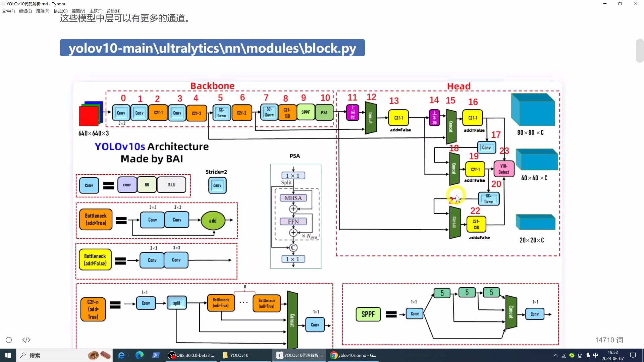
Task: Expand hidden system tray icons
Action: (x=555, y=355)
